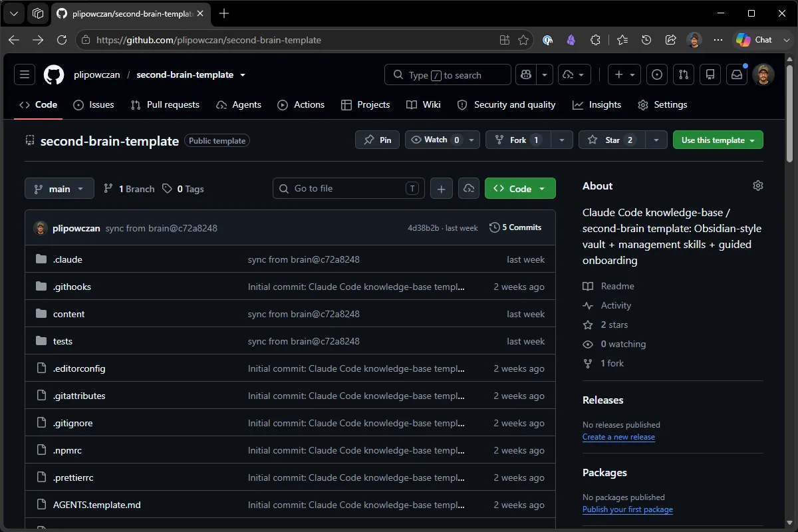Open the .githooks folder
The image size is (798, 532).
[72, 287]
